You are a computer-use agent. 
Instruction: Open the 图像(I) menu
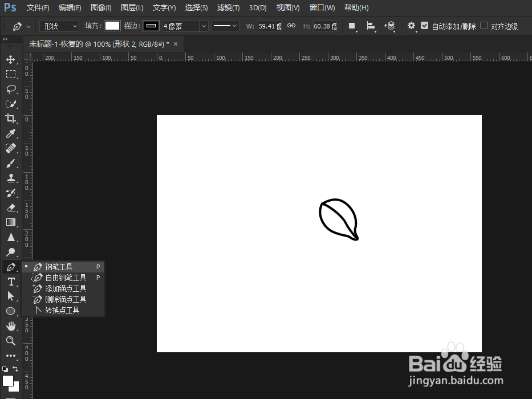(x=101, y=7)
